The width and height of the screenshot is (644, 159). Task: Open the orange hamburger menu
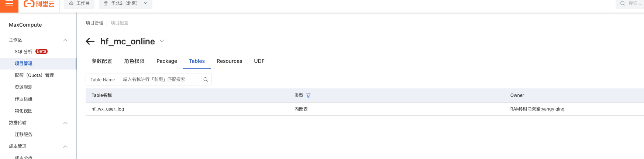tap(9, 4)
